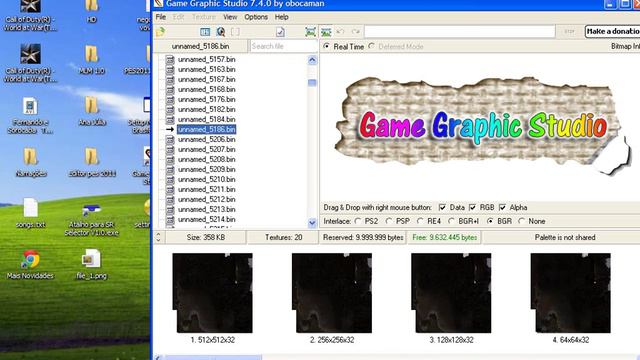Viewport: 640px width, 360px height.
Task: Select unnamed_5211.bin in file list
Action: tap(207, 189)
